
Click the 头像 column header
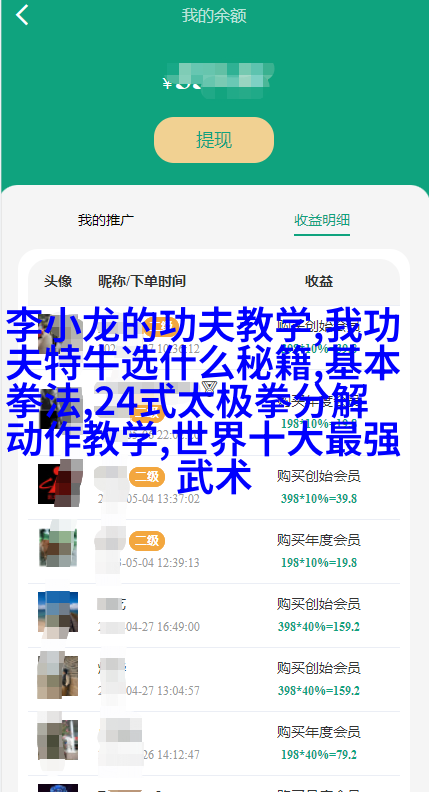click(x=58, y=281)
